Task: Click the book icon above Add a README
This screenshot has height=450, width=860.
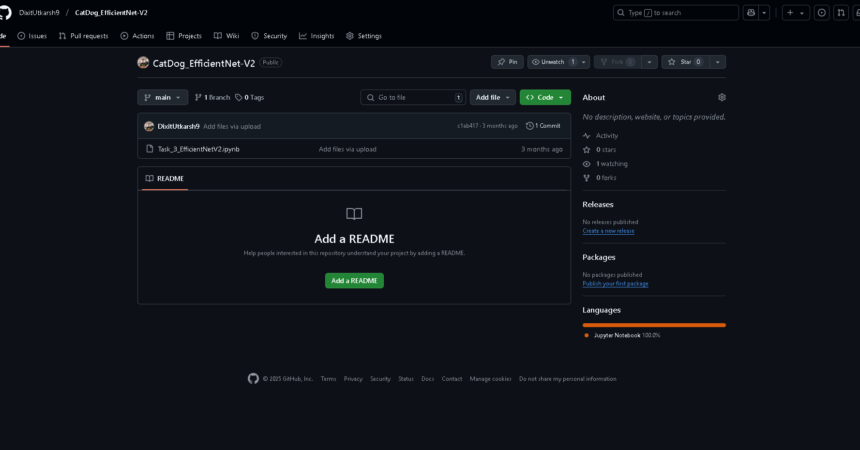Action: pos(354,213)
